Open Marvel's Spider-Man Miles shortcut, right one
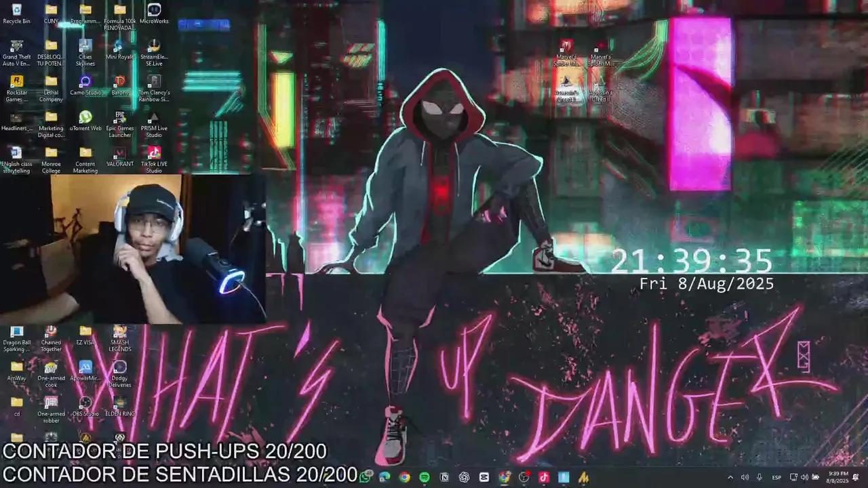 point(600,54)
